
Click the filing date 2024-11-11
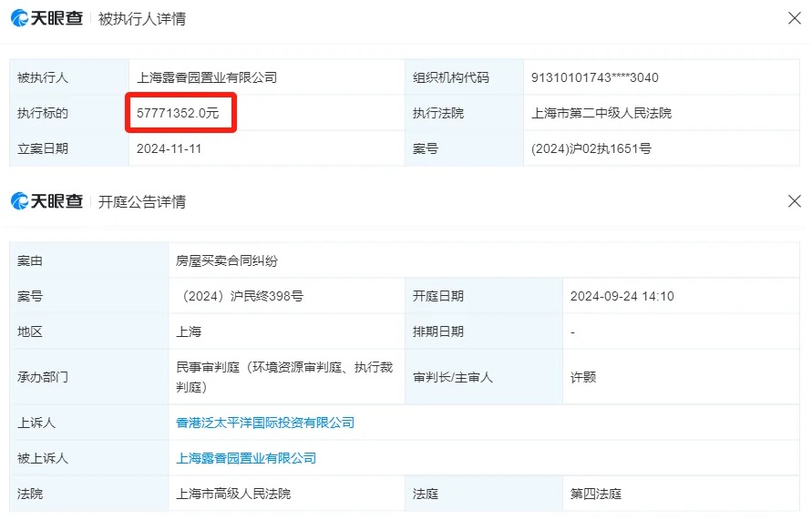169,148
